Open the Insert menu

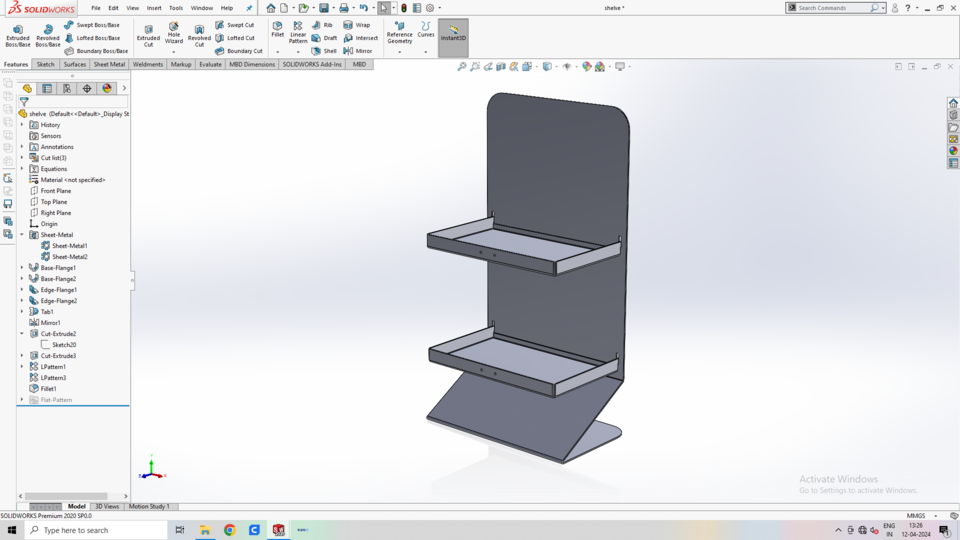tap(154, 8)
